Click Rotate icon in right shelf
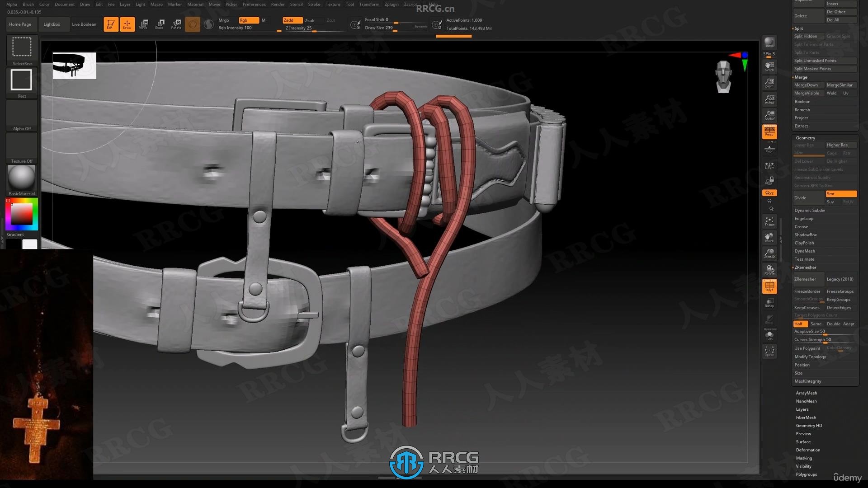The height and width of the screenshot is (488, 868). point(769,270)
